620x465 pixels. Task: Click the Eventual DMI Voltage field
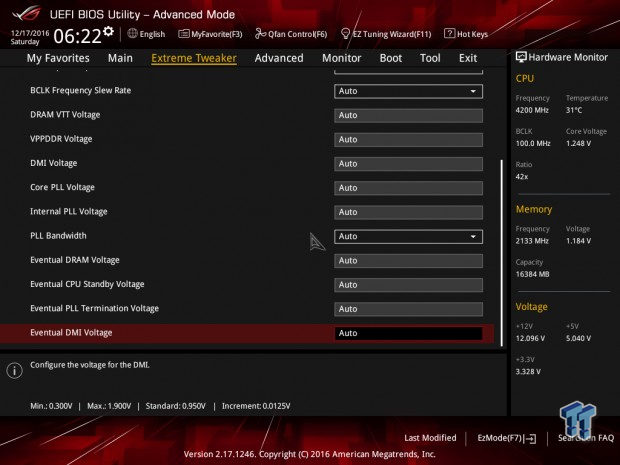(408, 333)
